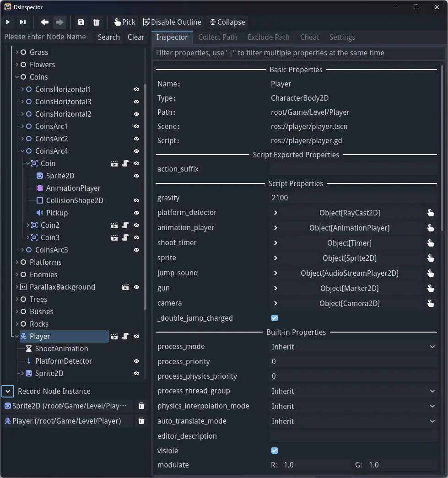
Task: Toggle the visible property checkbox
Action: click(275, 451)
